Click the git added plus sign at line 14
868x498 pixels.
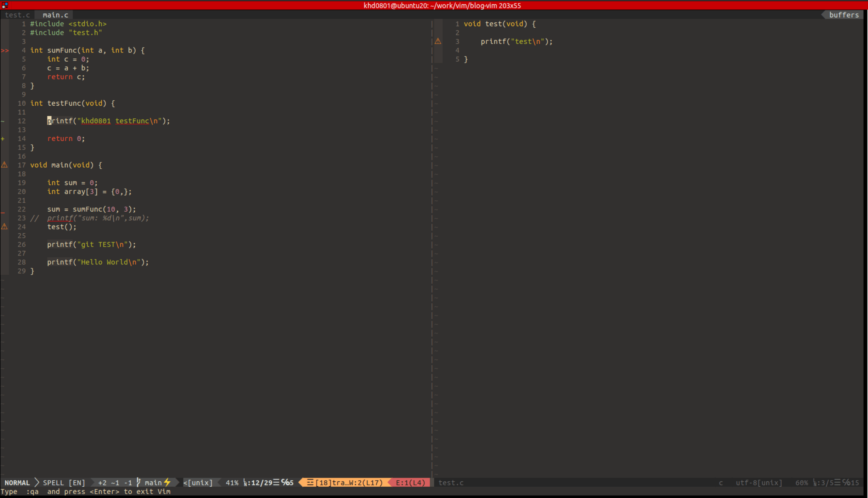tap(3, 139)
